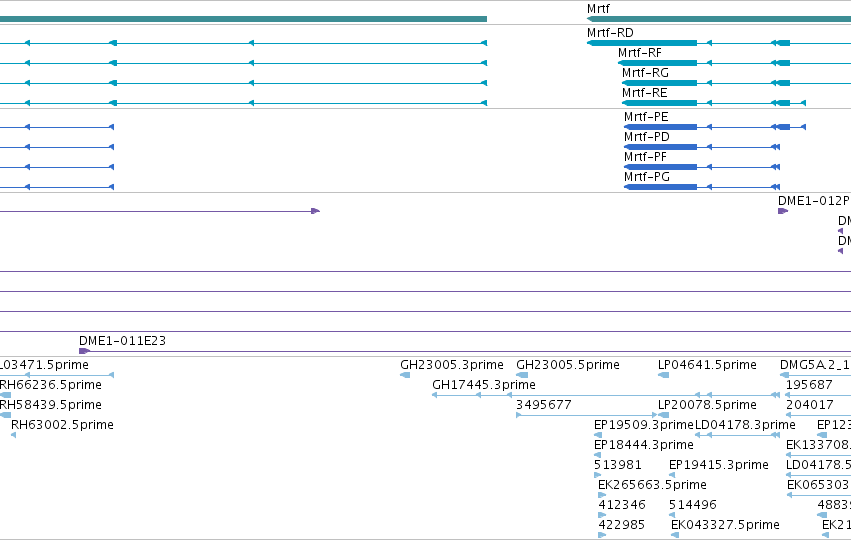Click the 3495677 alignment line
The height and width of the screenshot is (540, 851).
587,415
